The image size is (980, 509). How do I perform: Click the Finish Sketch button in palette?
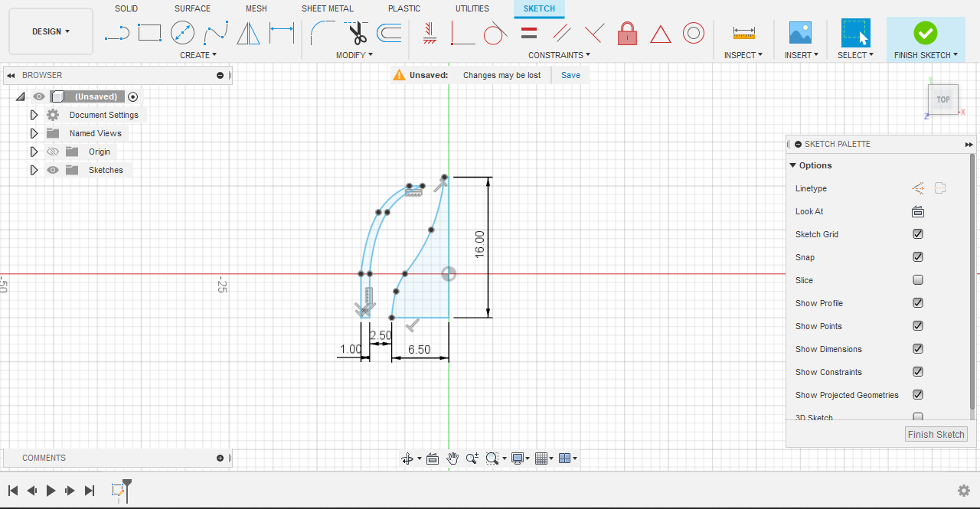936,434
